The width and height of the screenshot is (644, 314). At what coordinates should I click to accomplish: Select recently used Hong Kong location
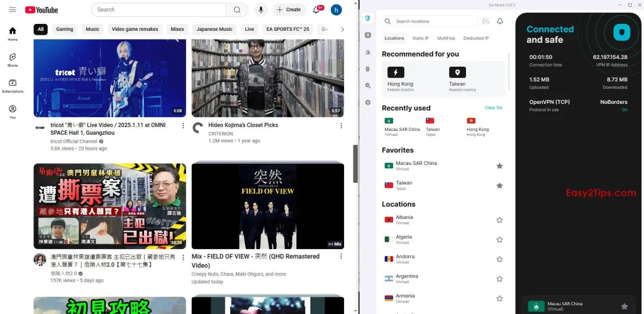[x=478, y=127]
